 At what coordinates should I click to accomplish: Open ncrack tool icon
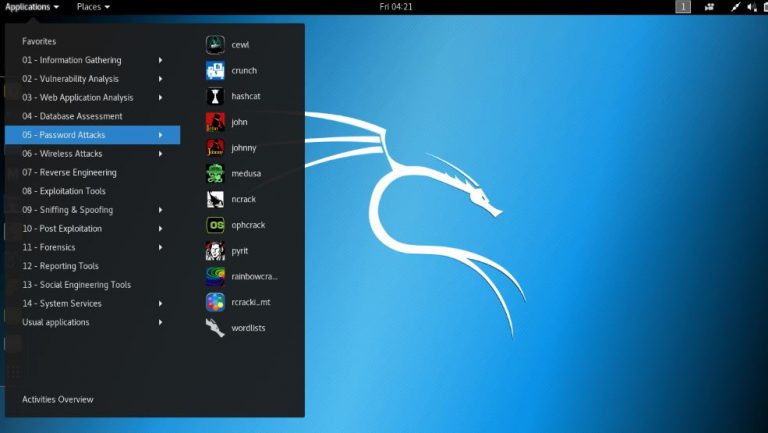(215, 199)
